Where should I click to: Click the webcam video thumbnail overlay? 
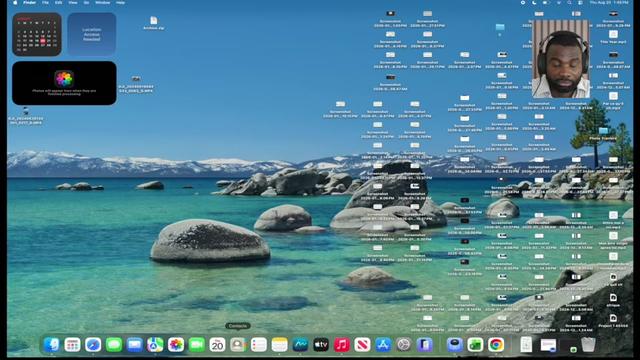pyautogui.click(x=561, y=59)
